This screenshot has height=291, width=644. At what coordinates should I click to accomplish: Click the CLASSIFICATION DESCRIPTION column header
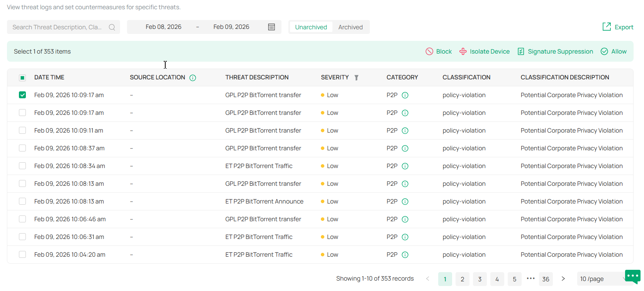[x=565, y=77]
